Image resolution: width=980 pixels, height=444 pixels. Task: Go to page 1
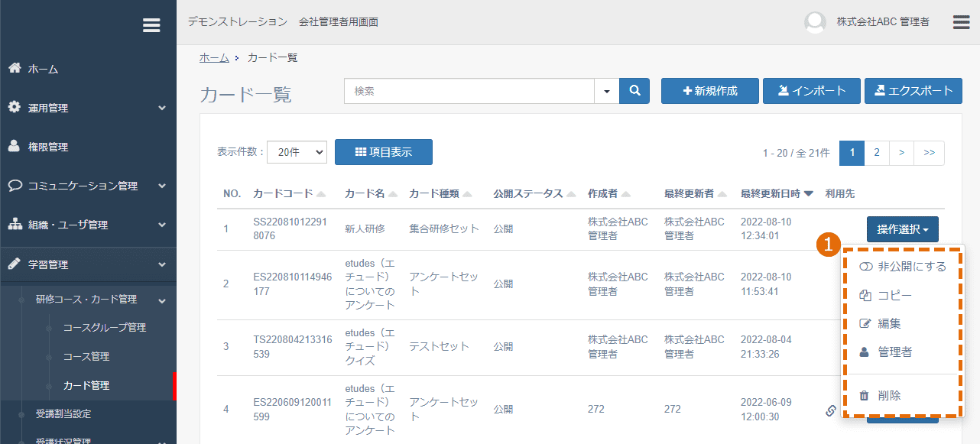(852, 153)
